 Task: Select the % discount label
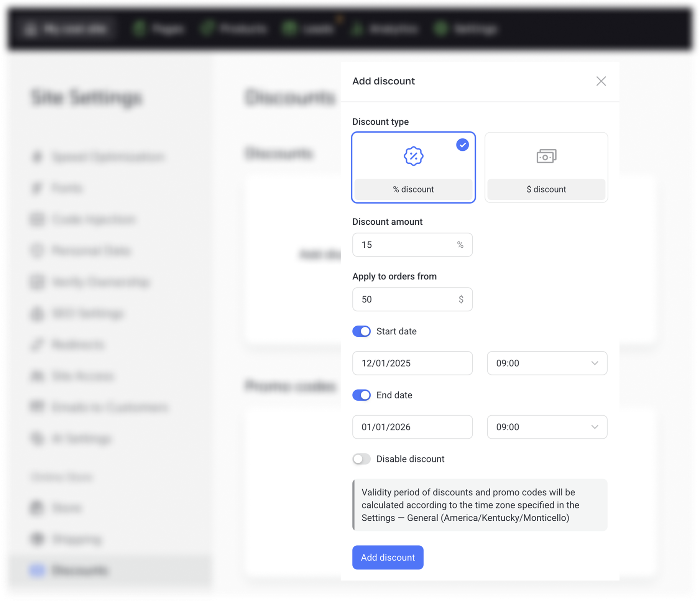(413, 189)
